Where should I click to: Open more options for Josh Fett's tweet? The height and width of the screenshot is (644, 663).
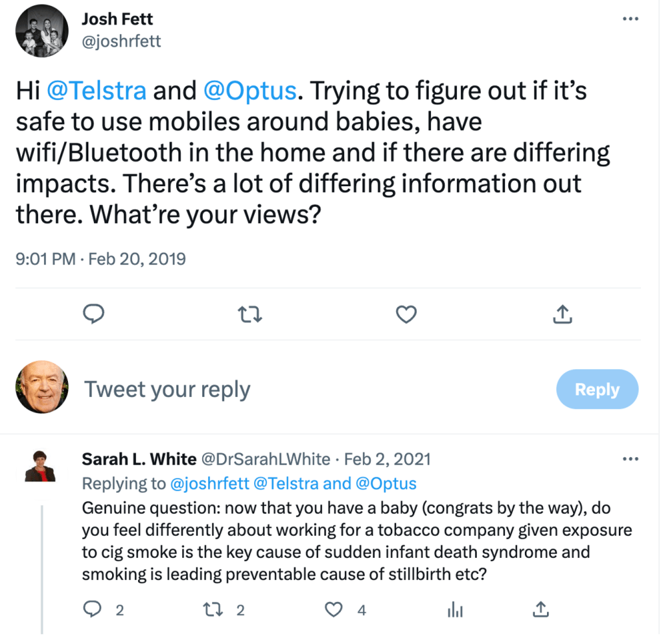pyautogui.click(x=630, y=19)
